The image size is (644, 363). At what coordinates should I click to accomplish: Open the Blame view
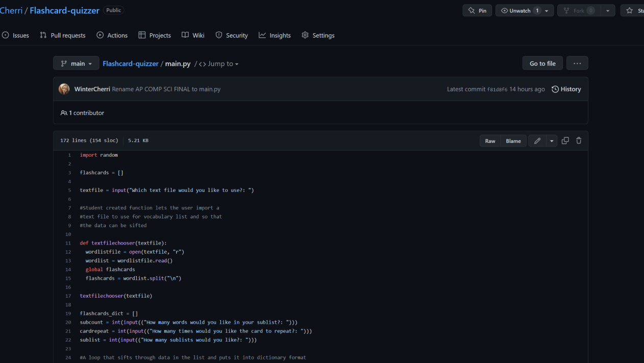point(513,141)
